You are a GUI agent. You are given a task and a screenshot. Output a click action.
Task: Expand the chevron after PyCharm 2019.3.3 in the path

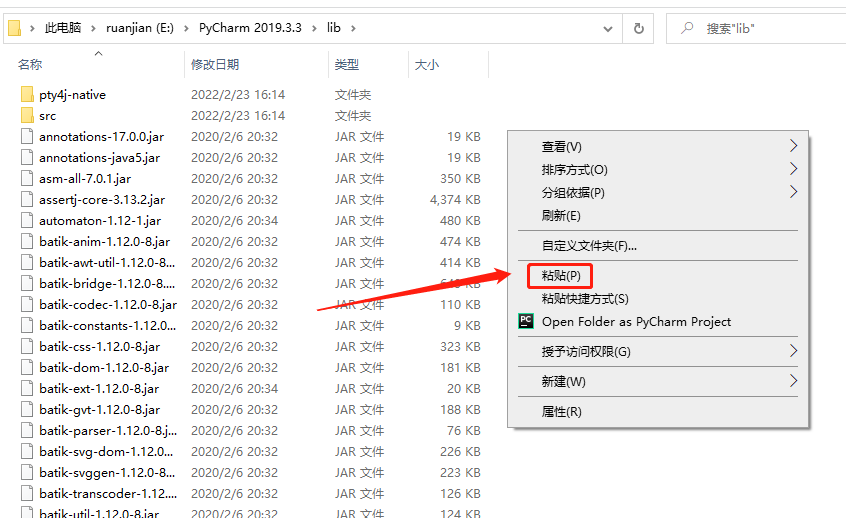[314, 28]
